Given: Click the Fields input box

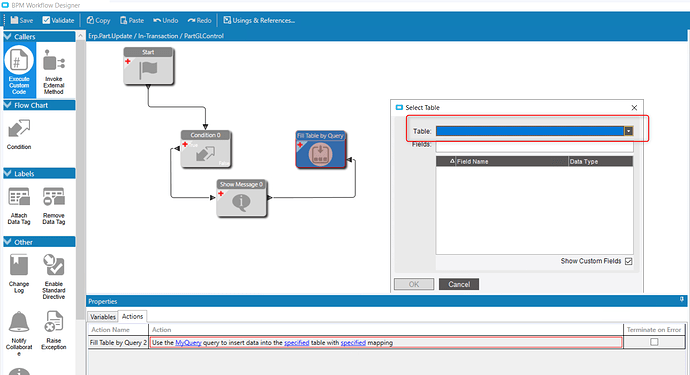Looking at the screenshot, I should point(534,146).
